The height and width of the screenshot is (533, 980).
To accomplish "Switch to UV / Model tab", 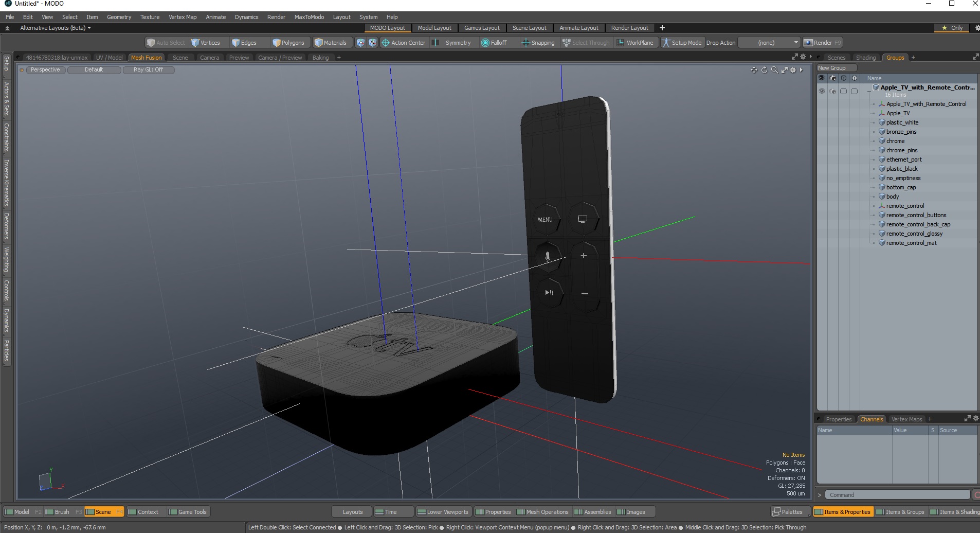I will point(110,58).
